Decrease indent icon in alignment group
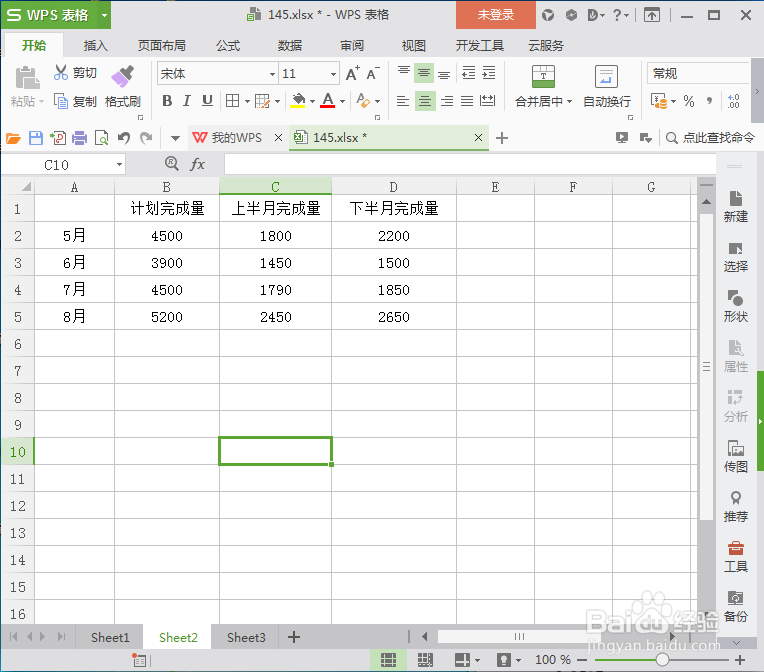The width and height of the screenshot is (764, 672). [468, 73]
